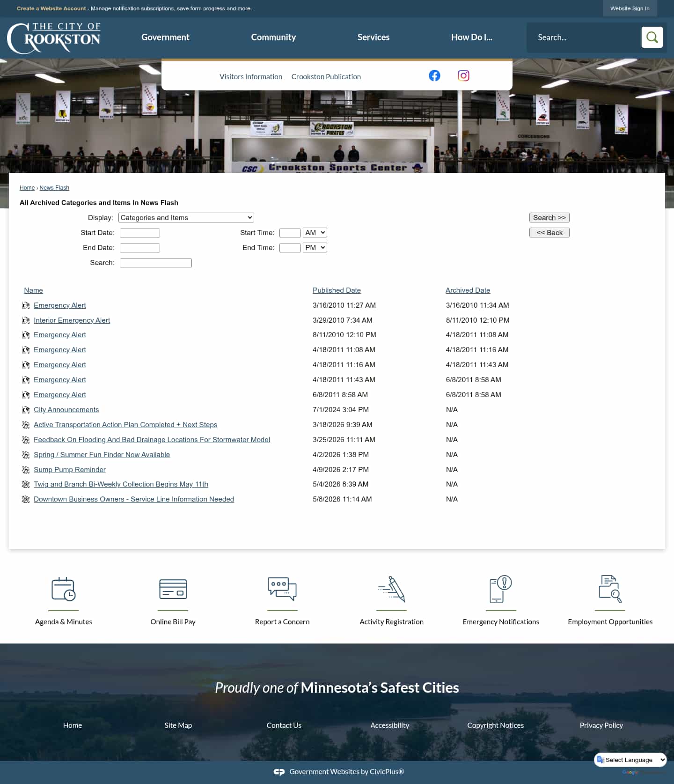
Task: Click the Employment Opportunities document icon
Action: pyautogui.click(x=610, y=589)
